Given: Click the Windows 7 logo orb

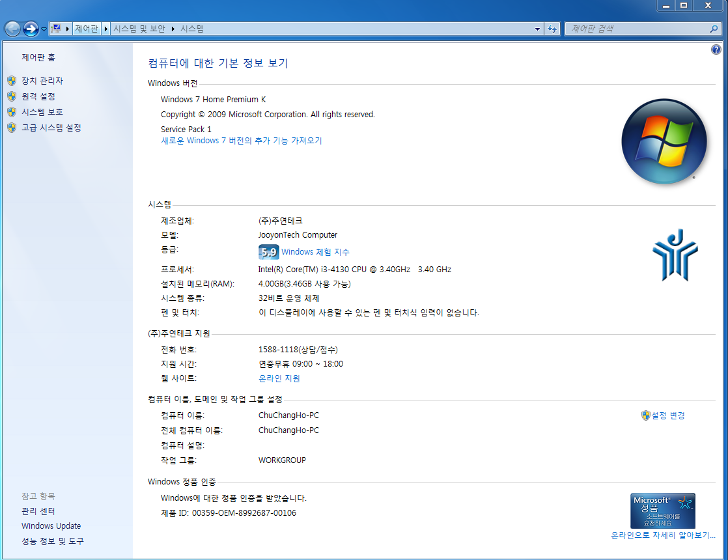Looking at the screenshot, I should [x=664, y=141].
